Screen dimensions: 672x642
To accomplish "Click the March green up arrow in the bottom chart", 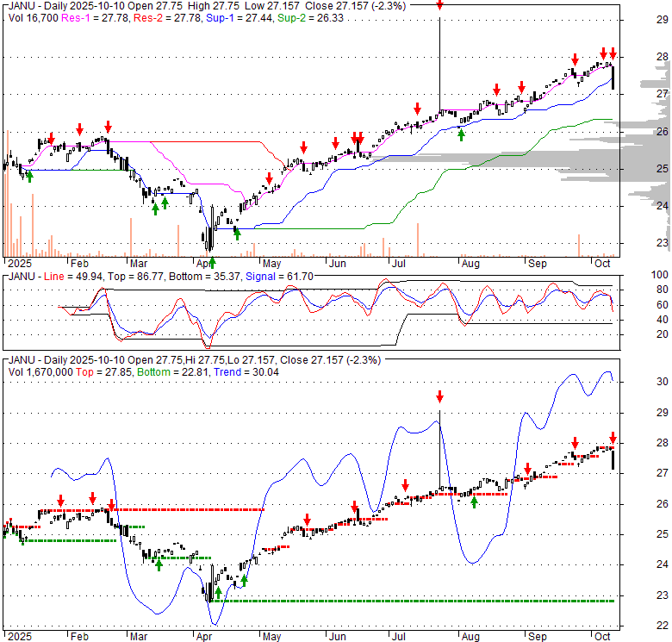I will click(159, 564).
